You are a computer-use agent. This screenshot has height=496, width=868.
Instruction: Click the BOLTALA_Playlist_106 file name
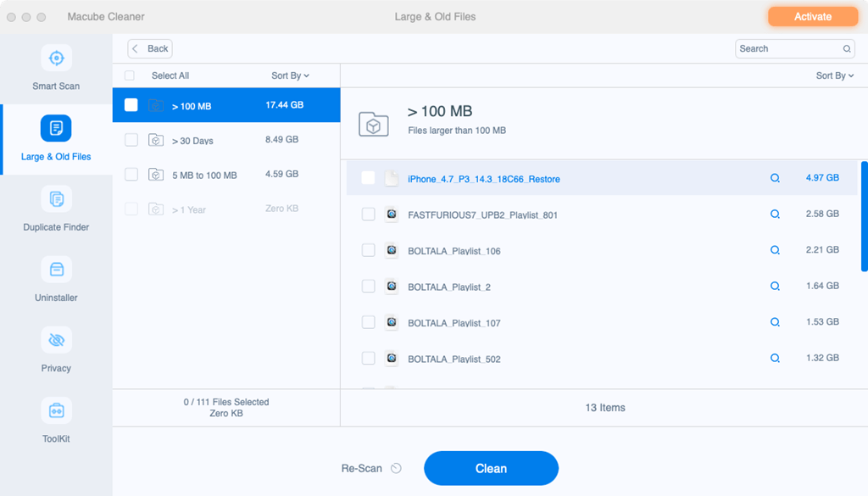point(454,251)
